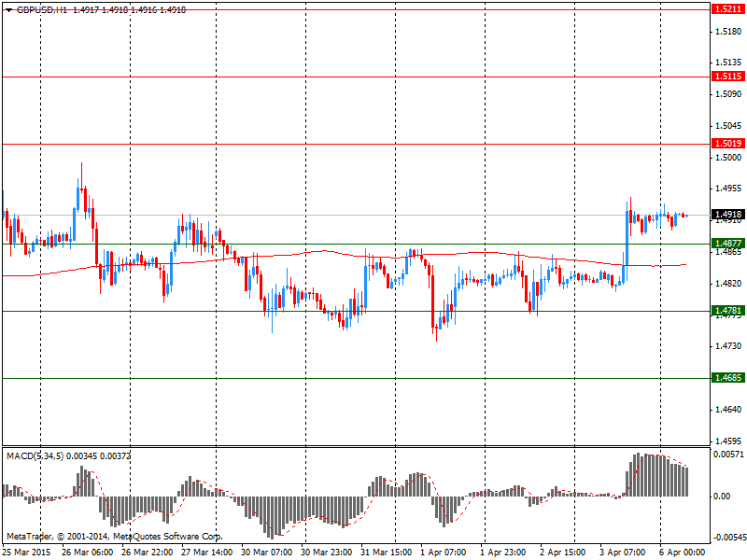The image size is (747, 560).
Task: Click the green 1.4781 support price label
Action: [728, 311]
